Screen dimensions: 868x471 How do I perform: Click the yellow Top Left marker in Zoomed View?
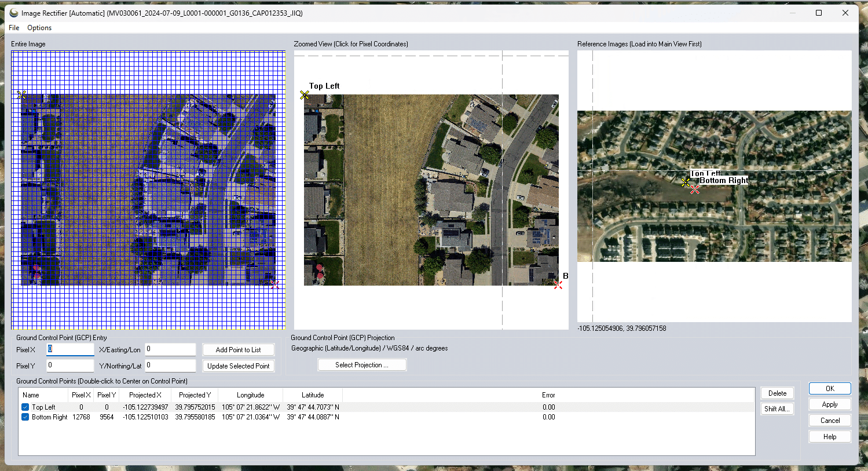click(305, 95)
